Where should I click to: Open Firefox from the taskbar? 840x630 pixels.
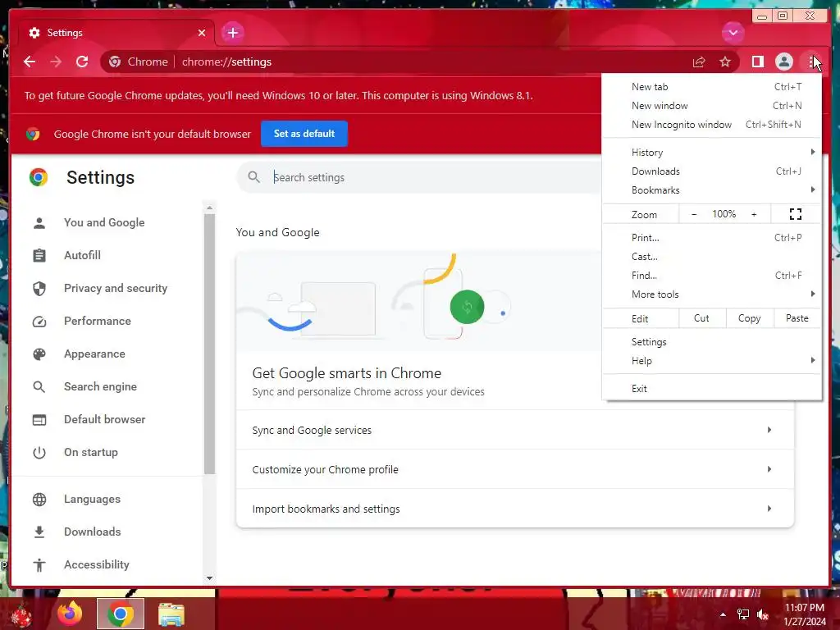71,614
